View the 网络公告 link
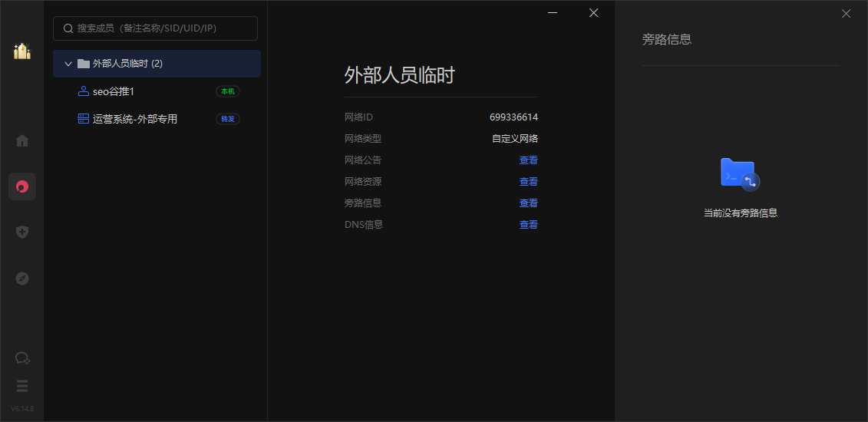Viewport: 868px width, 422px height. [x=529, y=160]
